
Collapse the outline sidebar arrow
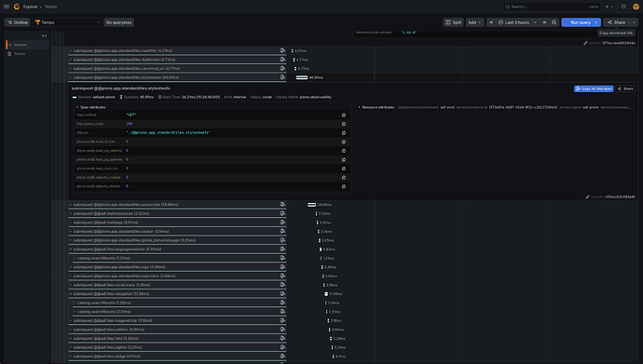(x=44, y=36)
